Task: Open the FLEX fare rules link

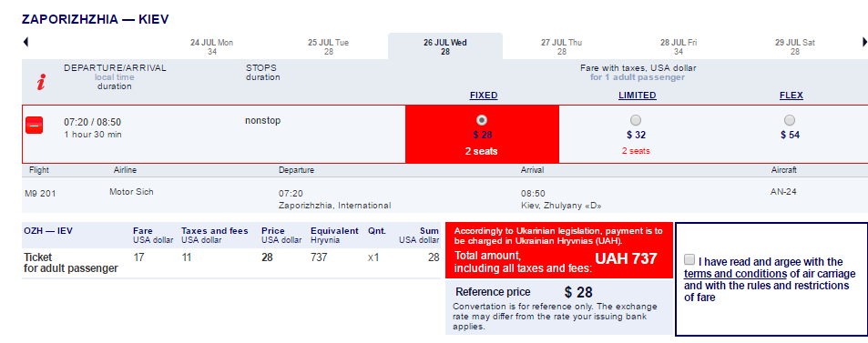Action: coord(791,96)
